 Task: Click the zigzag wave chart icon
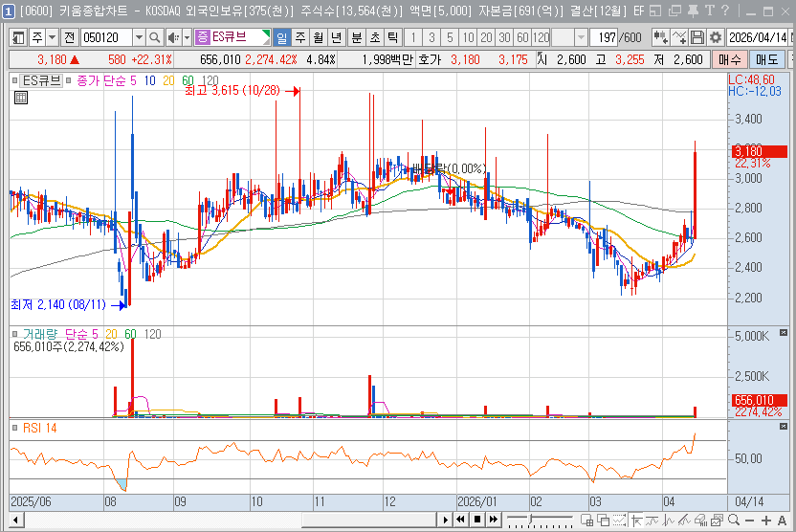pyautogui.click(x=668, y=520)
